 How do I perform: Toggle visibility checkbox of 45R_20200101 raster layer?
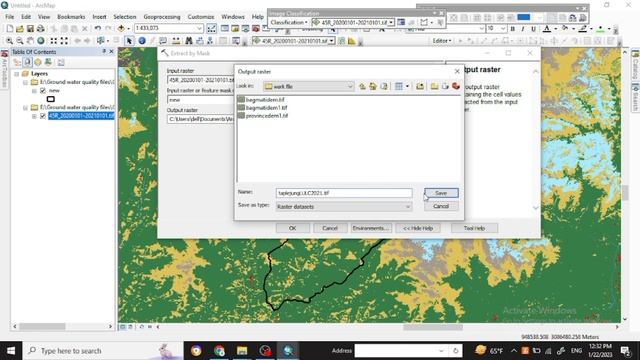(43, 116)
